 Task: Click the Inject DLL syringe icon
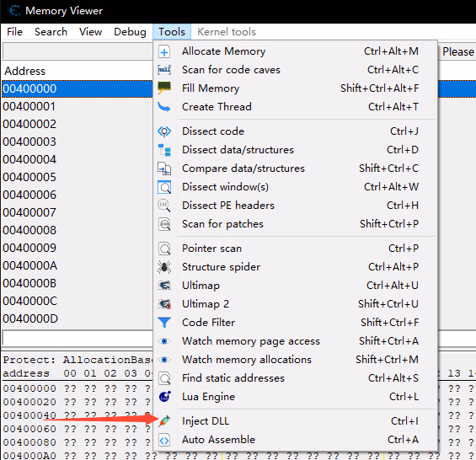tap(164, 421)
